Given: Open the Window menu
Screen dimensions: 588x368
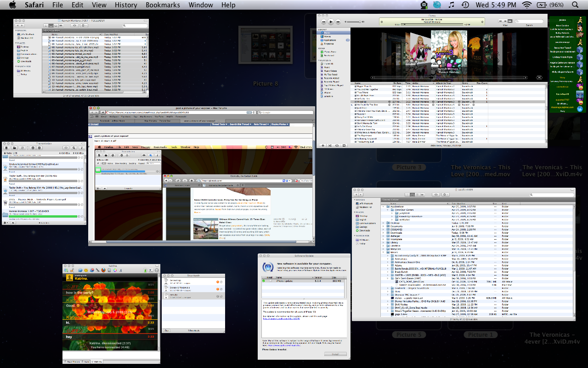Looking at the screenshot, I should pyautogui.click(x=201, y=5).
